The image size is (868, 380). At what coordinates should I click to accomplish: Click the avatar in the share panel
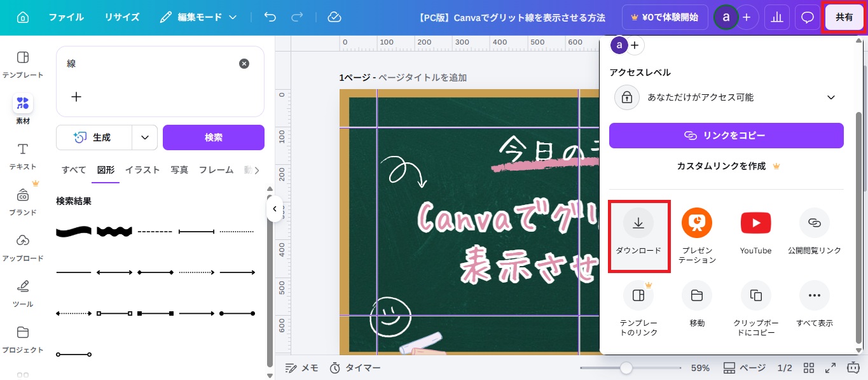(619, 45)
